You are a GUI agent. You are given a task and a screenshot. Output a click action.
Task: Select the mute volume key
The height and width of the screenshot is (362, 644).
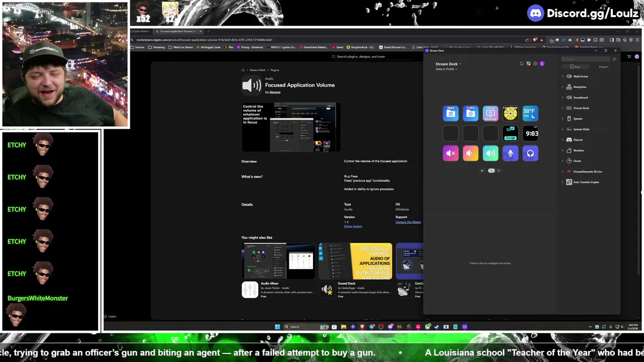pyautogui.click(x=451, y=153)
